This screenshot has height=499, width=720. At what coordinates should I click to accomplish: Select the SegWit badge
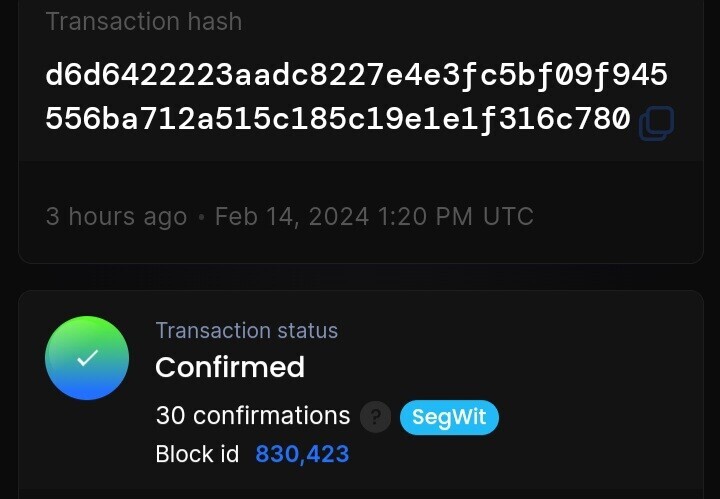[x=449, y=417]
